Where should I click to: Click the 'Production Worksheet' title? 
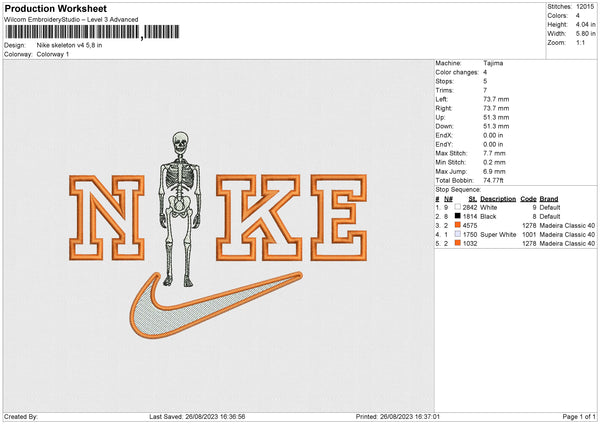pos(55,8)
